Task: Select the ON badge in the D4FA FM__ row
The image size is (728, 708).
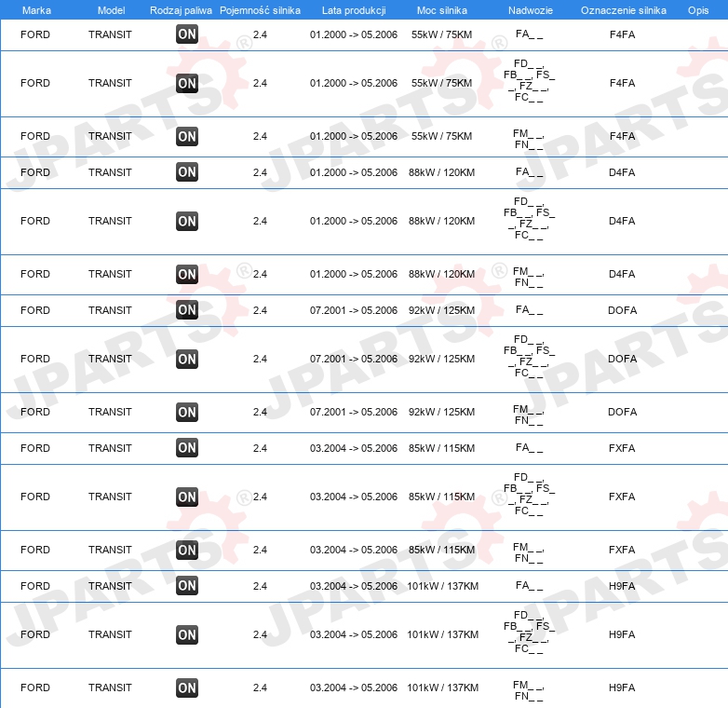Action: tap(187, 274)
